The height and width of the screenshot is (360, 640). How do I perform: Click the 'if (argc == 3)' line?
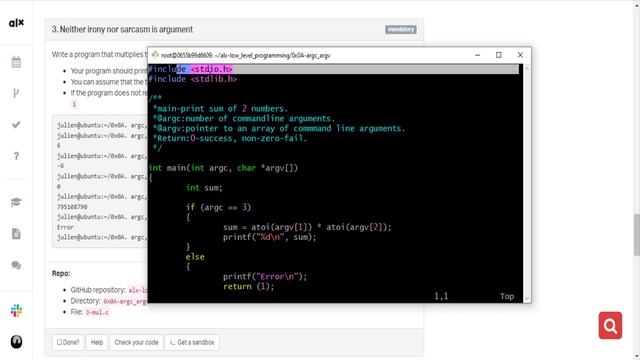pos(218,207)
